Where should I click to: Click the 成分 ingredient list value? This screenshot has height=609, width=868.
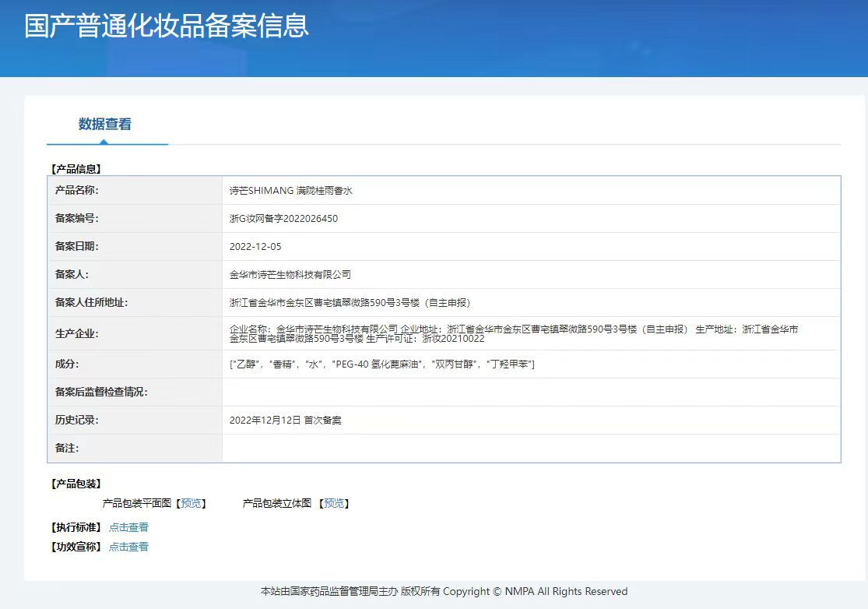(x=382, y=364)
